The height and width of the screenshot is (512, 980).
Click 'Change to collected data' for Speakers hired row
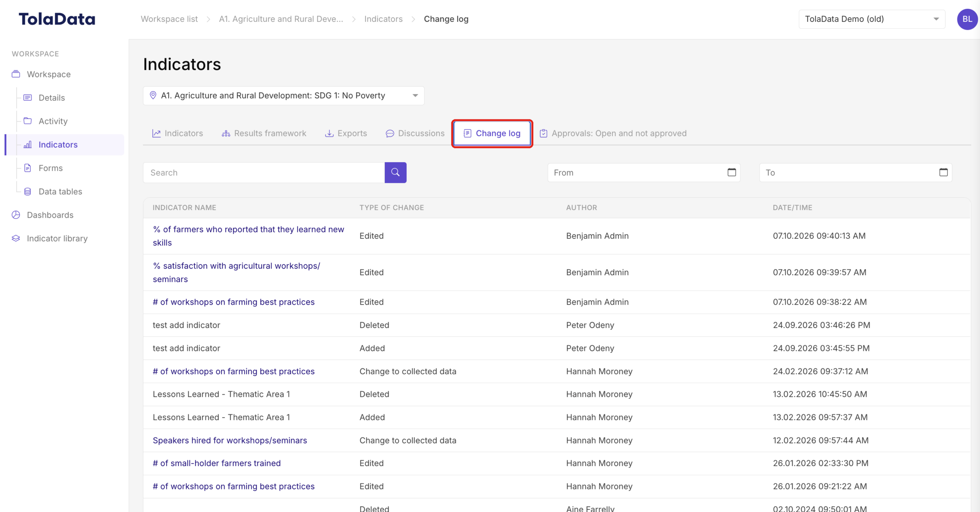click(x=408, y=440)
